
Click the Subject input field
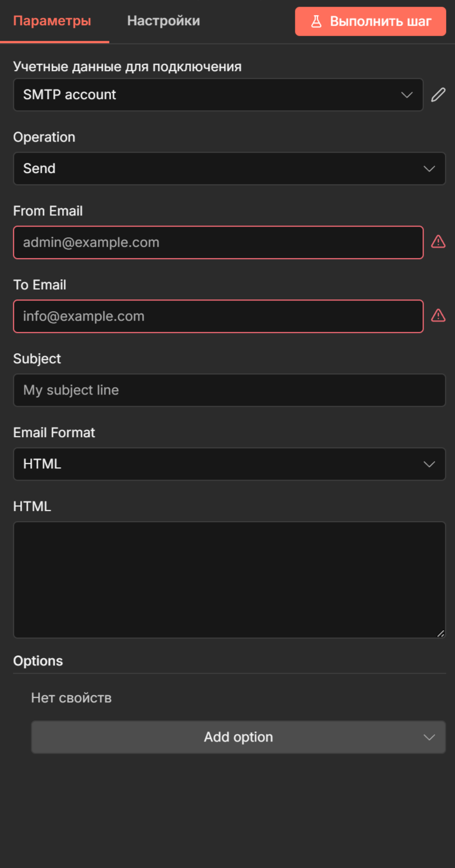click(x=229, y=390)
